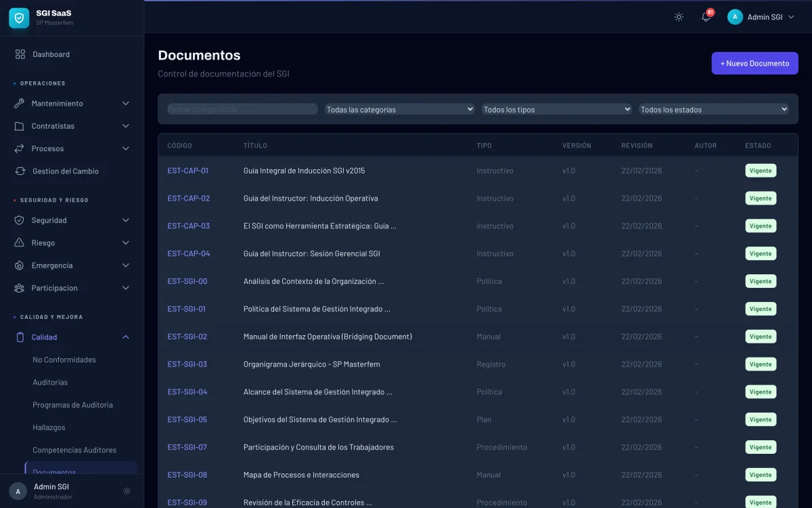The width and height of the screenshot is (812, 508).
Task: Toggle the light theme sun icon
Action: pyautogui.click(x=678, y=17)
